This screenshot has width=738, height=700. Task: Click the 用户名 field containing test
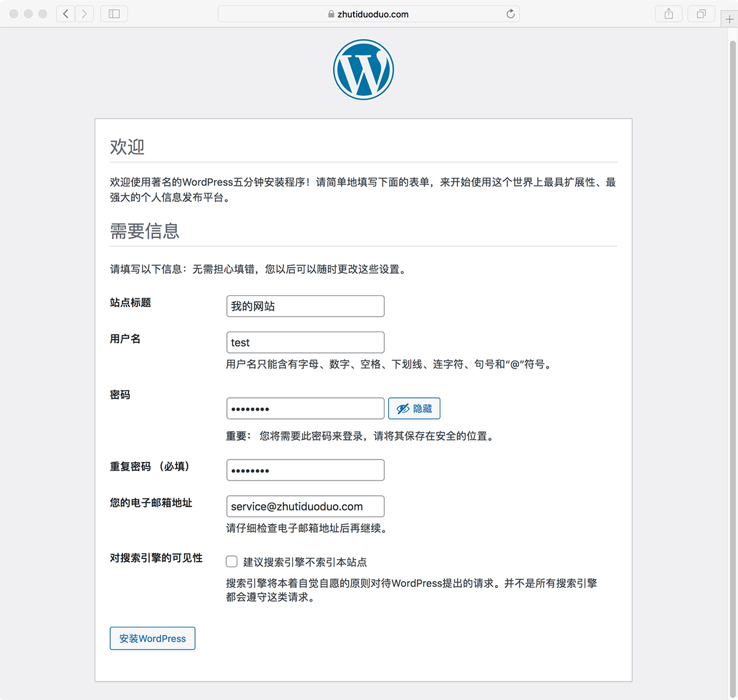click(306, 343)
